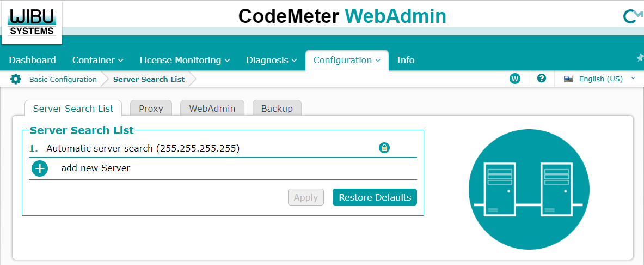Image resolution: width=644 pixels, height=265 pixels.
Task: Expand the Diagnosis menu
Action: click(271, 60)
